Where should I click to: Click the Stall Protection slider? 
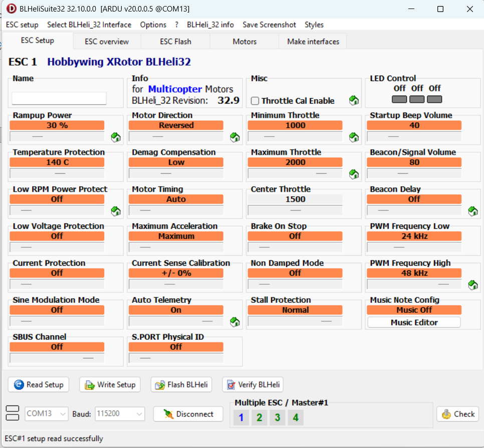295,321
